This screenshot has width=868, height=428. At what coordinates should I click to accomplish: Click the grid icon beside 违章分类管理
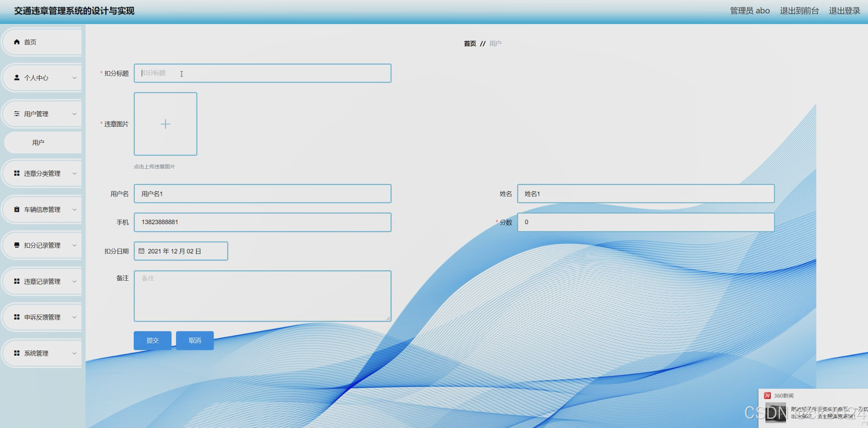click(x=17, y=173)
